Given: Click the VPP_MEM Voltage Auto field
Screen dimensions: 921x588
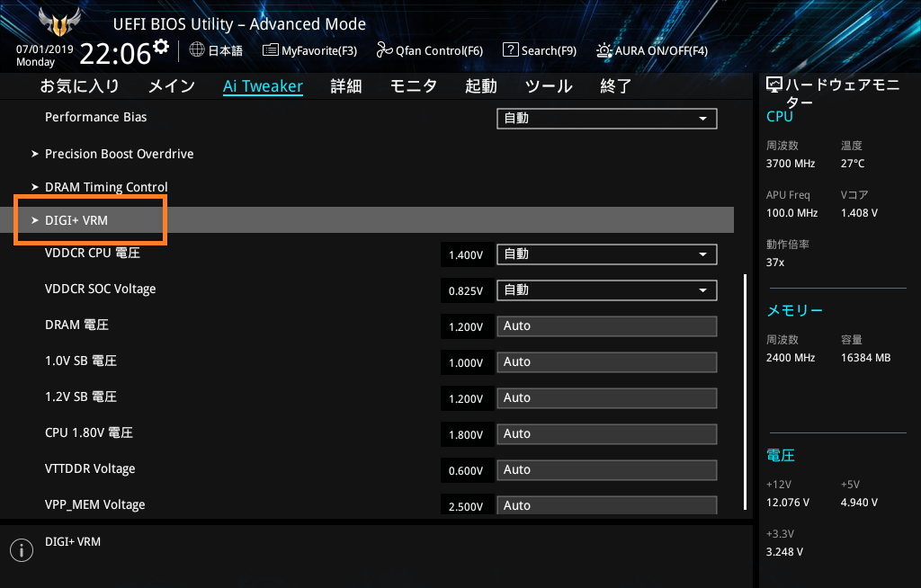Looking at the screenshot, I should 607,505.
